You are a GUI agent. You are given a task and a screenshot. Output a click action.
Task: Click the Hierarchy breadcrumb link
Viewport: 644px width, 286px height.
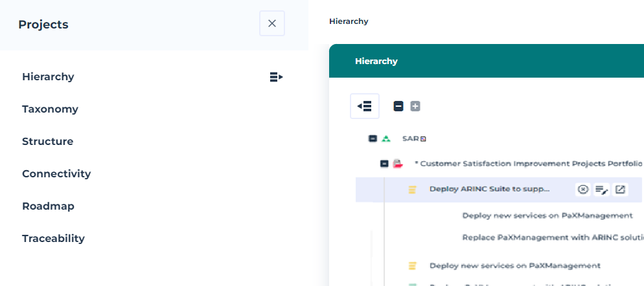coord(349,21)
